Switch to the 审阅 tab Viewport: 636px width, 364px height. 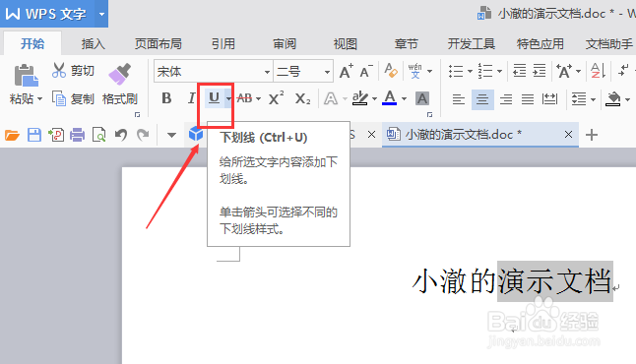285,43
